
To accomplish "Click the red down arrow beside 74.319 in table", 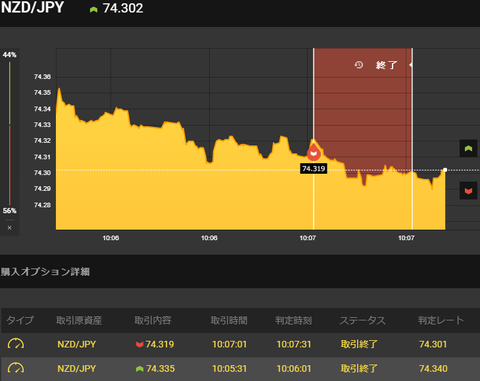I will (140, 344).
